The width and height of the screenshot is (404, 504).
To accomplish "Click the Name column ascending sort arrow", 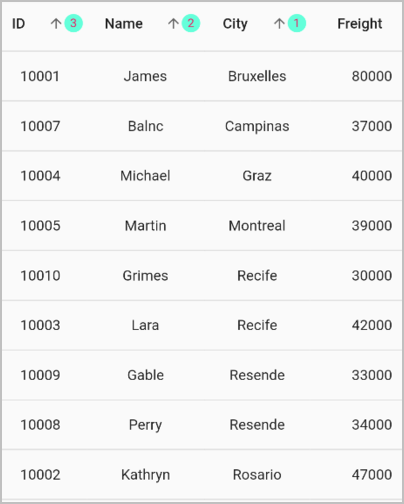I will [x=173, y=24].
